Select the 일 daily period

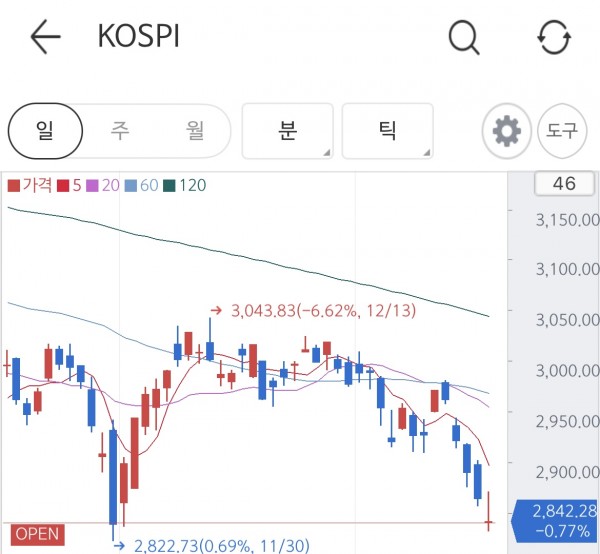click(x=45, y=131)
